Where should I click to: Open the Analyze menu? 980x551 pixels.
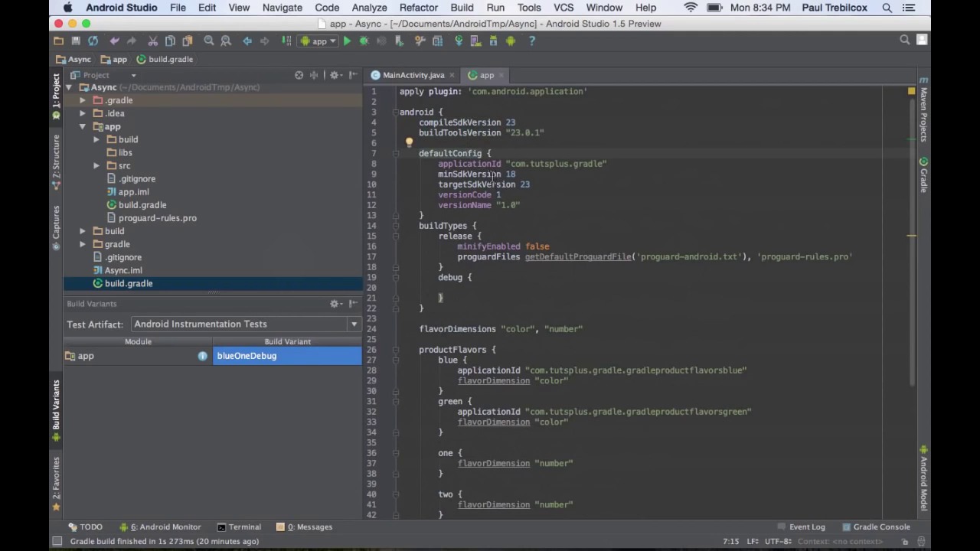coord(369,8)
